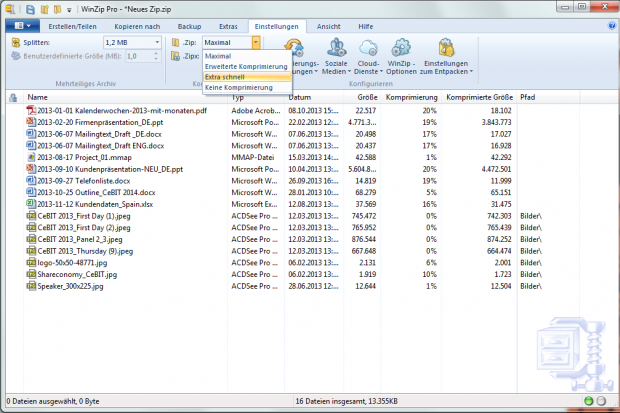The height and width of the screenshot is (413, 620).
Task: Switch to the Ansicht tab
Action: point(328,27)
